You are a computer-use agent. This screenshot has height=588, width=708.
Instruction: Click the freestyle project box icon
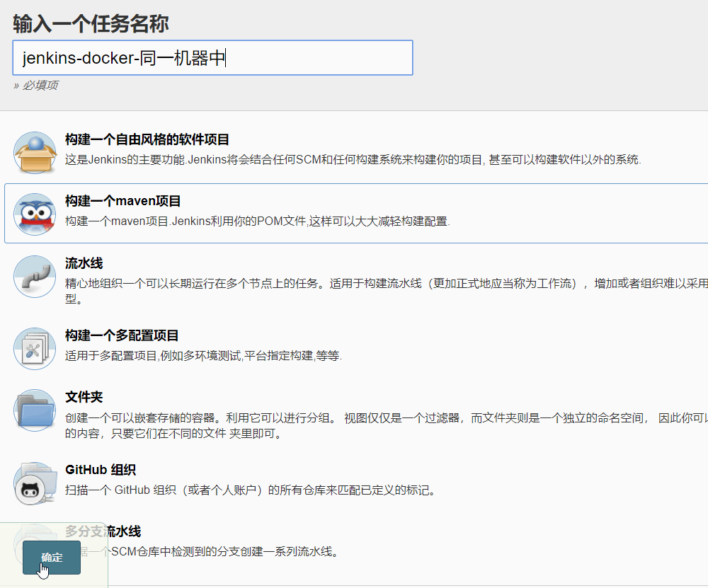35,153
